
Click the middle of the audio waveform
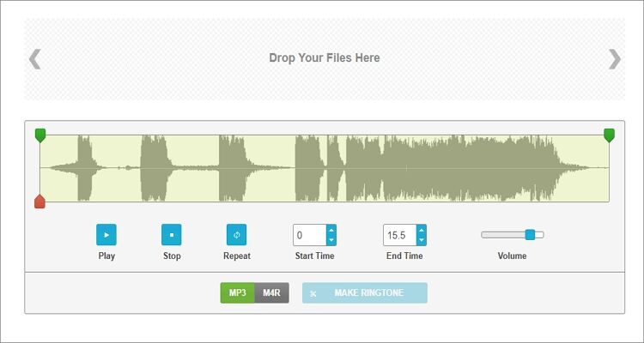(x=324, y=168)
